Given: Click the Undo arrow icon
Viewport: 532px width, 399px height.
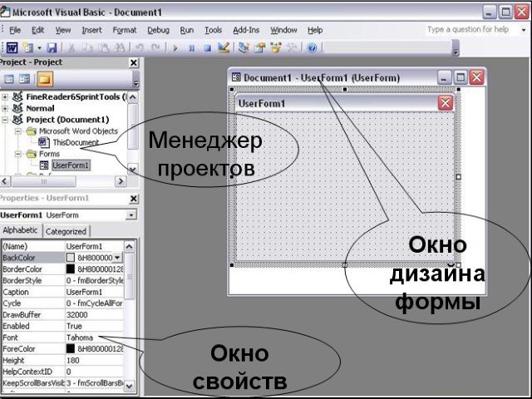Looking at the screenshot, I should 140,48.
